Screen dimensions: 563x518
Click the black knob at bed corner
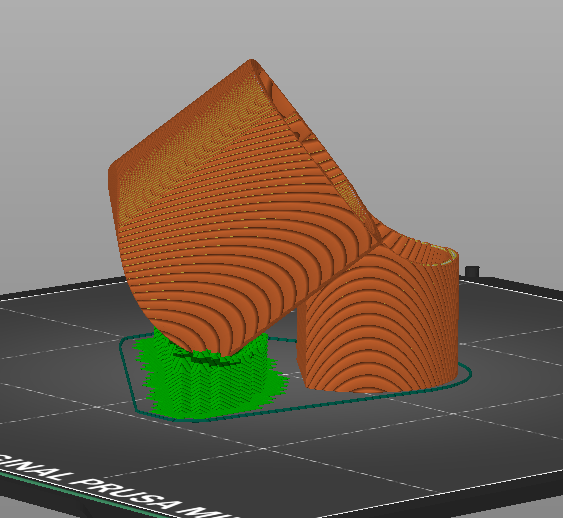[x=472, y=272]
